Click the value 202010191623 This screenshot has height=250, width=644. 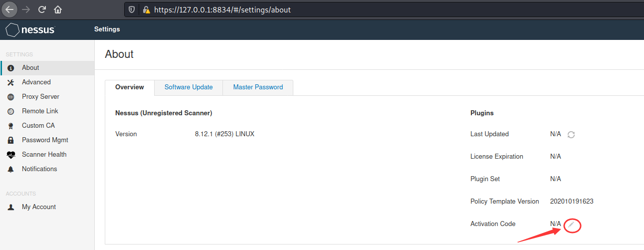point(572,202)
